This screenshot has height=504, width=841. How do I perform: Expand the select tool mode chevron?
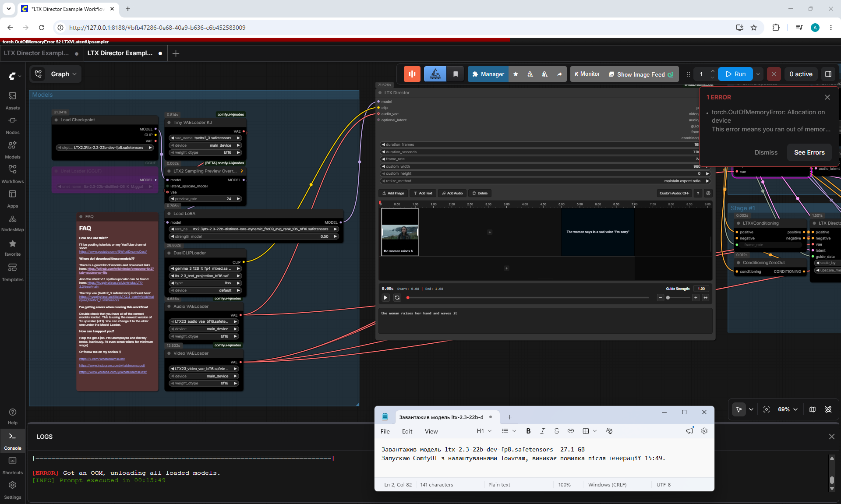[x=751, y=409]
